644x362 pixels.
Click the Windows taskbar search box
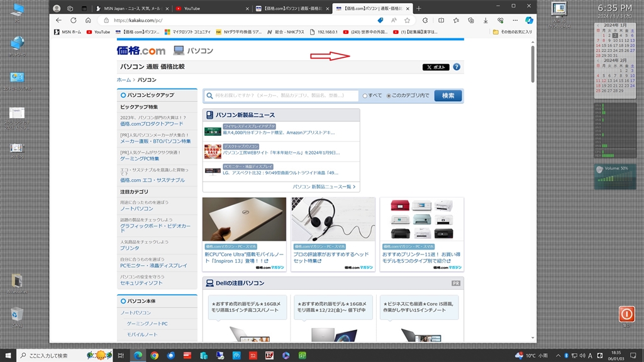65,356
